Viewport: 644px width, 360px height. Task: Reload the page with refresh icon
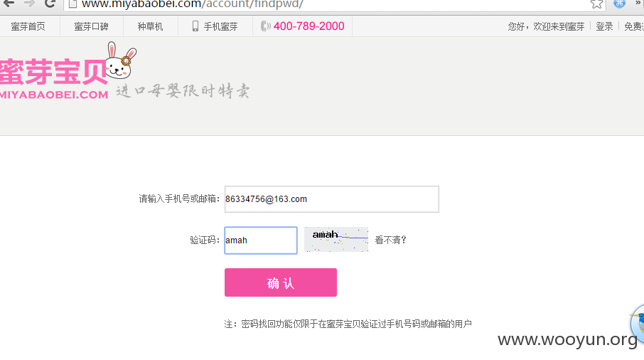(50, 4)
